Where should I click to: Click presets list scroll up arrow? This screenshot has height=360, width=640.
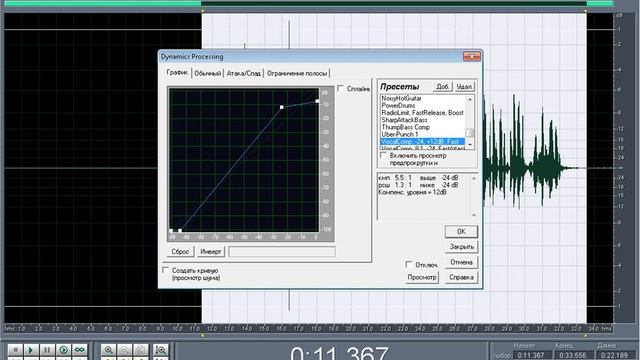pyautogui.click(x=470, y=99)
